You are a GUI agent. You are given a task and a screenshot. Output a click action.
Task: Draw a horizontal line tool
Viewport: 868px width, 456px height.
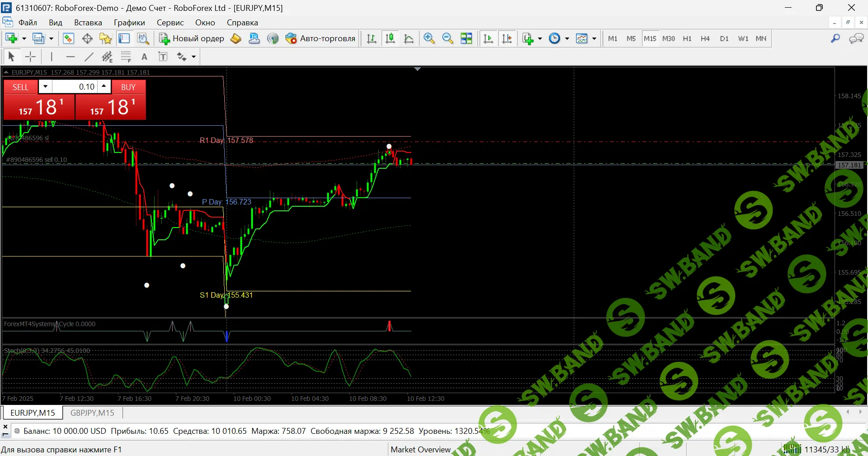click(70, 57)
